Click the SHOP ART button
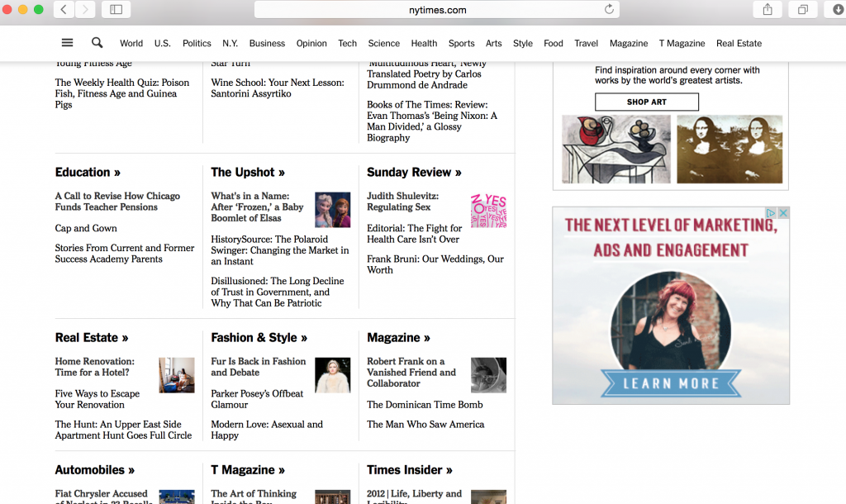Viewport: 846px width, 504px height. pos(646,102)
